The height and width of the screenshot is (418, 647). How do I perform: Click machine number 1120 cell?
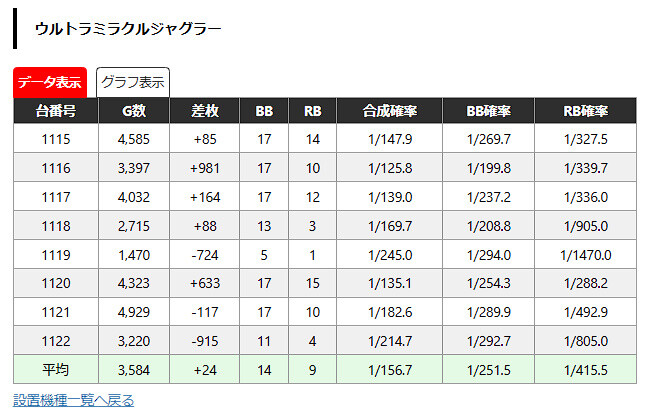pyautogui.click(x=56, y=283)
